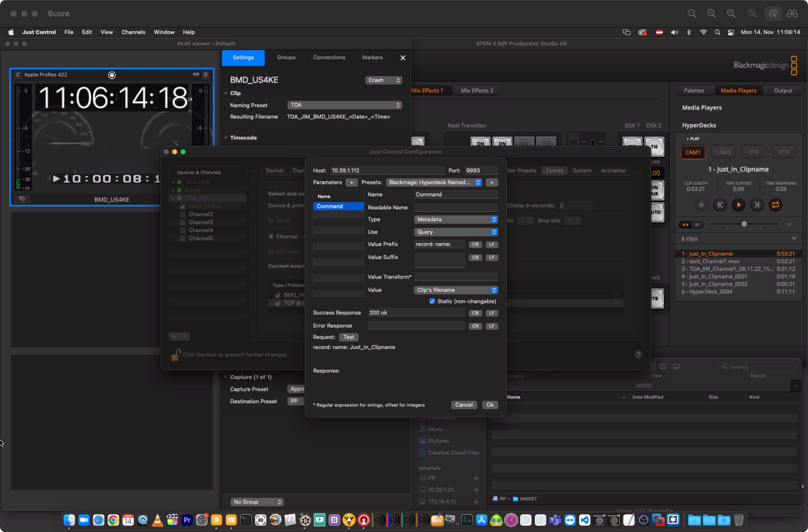Switch to the Groups tab
808x532 pixels.
(x=286, y=58)
